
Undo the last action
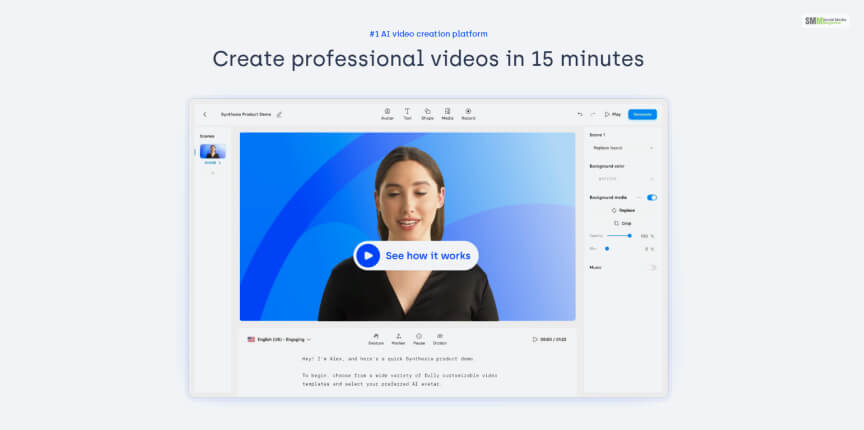point(580,114)
